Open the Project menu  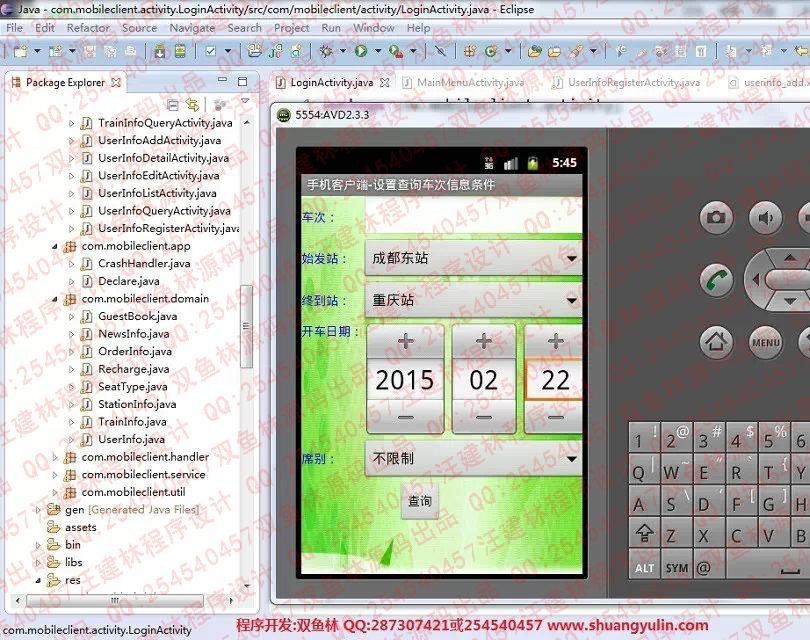click(x=292, y=28)
